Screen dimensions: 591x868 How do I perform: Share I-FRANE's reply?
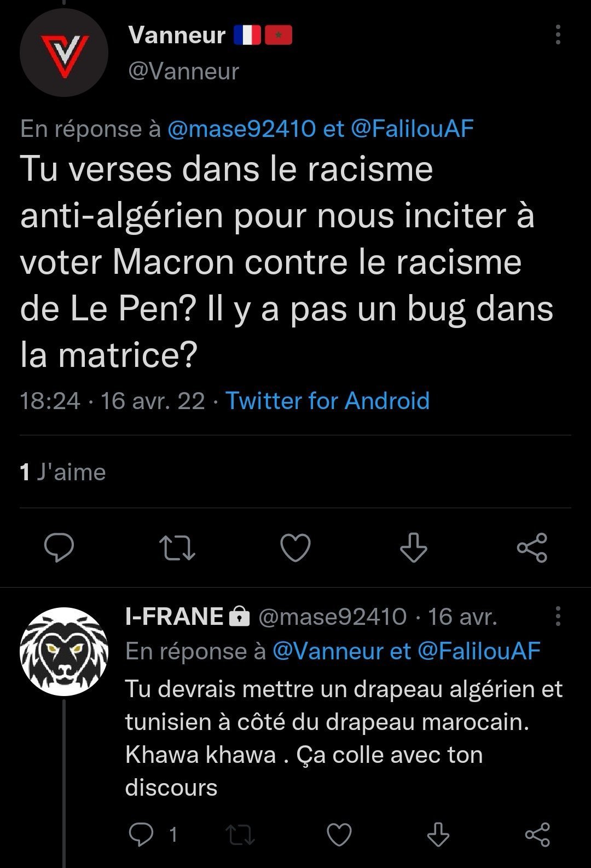(537, 835)
